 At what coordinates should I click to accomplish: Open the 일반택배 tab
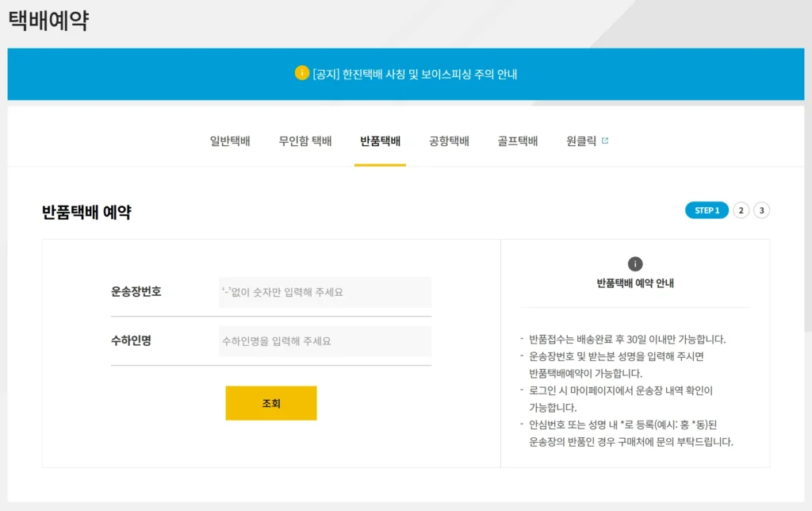click(x=228, y=140)
